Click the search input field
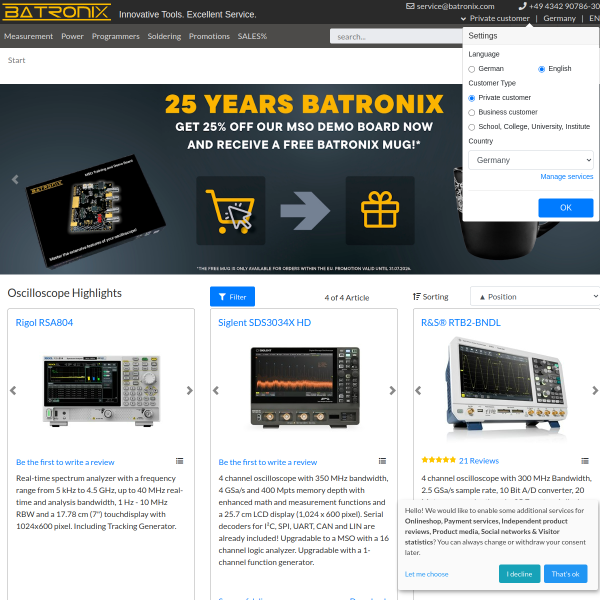This screenshot has height=600, width=600. click(396, 36)
